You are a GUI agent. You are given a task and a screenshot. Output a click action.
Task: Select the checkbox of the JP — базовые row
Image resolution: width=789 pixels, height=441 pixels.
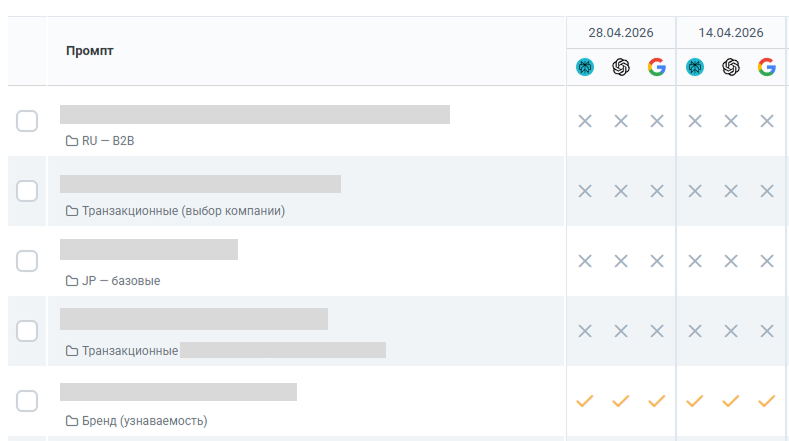pyautogui.click(x=27, y=261)
